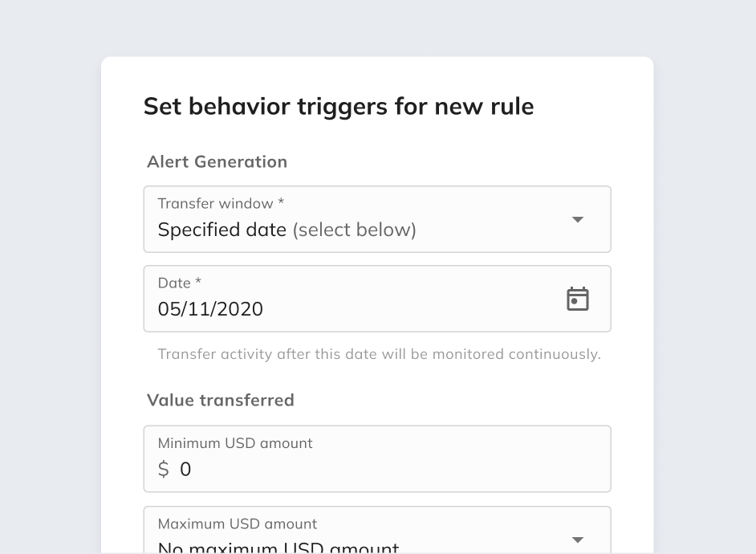
Task: Click the 'Maximum USD amount' field label
Action: (x=238, y=524)
